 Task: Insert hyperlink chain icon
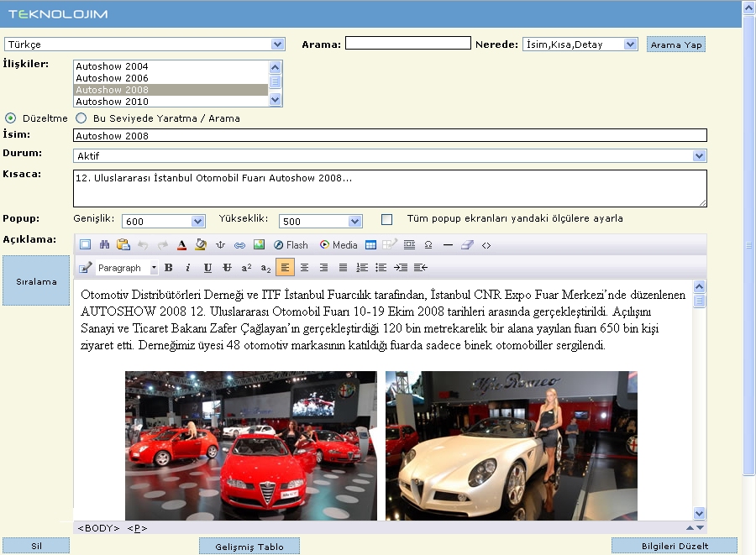pyautogui.click(x=239, y=245)
